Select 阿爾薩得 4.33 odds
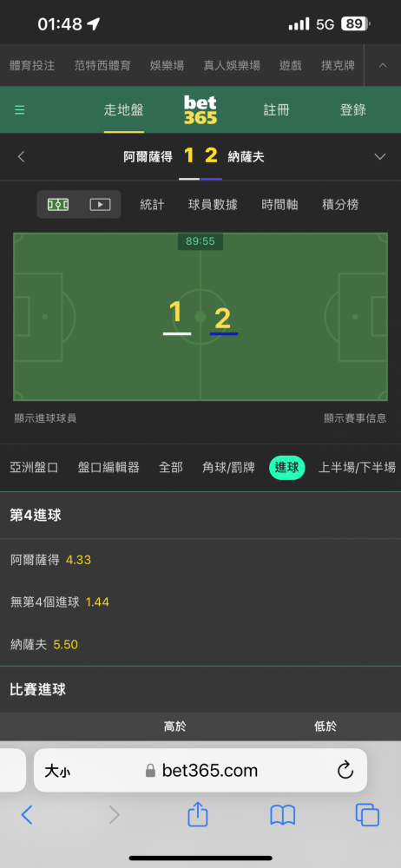This screenshot has width=401, height=868. click(51, 560)
